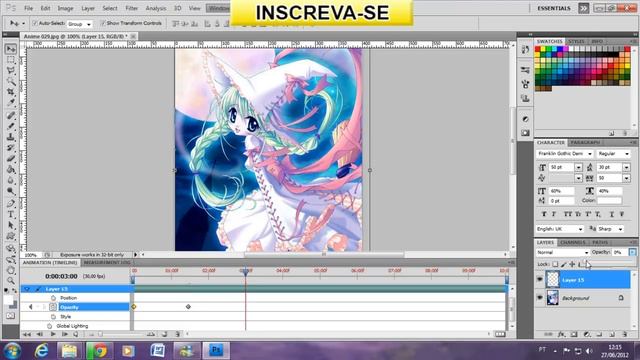The image size is (640, 360).
Task: Open Google Chrome from taskbar
Action: point(99,351)
